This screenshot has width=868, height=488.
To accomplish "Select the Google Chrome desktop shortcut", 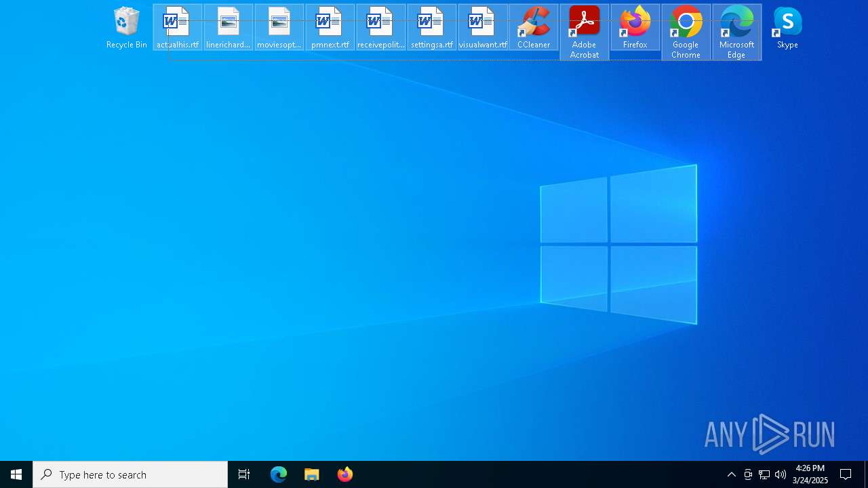I will tap(686, 33).
